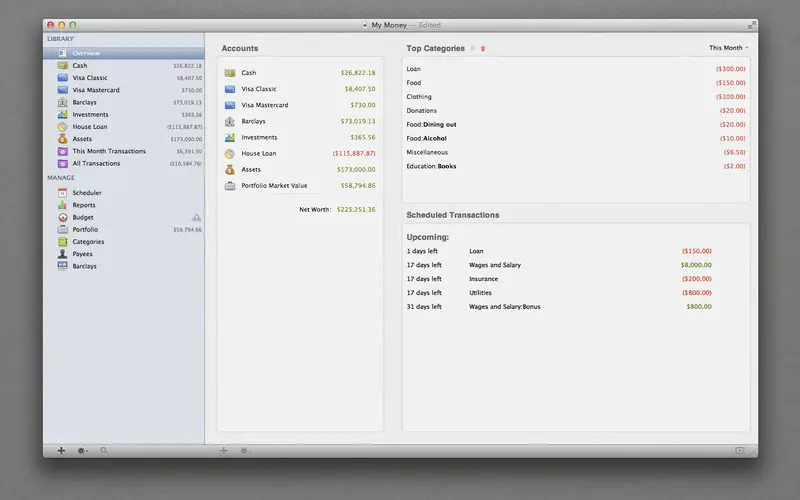The height and width of the screenshot is (500, 800).
Task: Select Donations in Top Categories
Action: (x=576, y=111)
